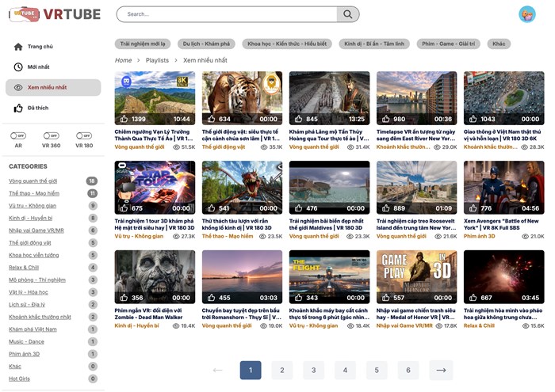Click the Đã thích thumbs-up icon
555x392 pixels.
[x=18, y=108]
